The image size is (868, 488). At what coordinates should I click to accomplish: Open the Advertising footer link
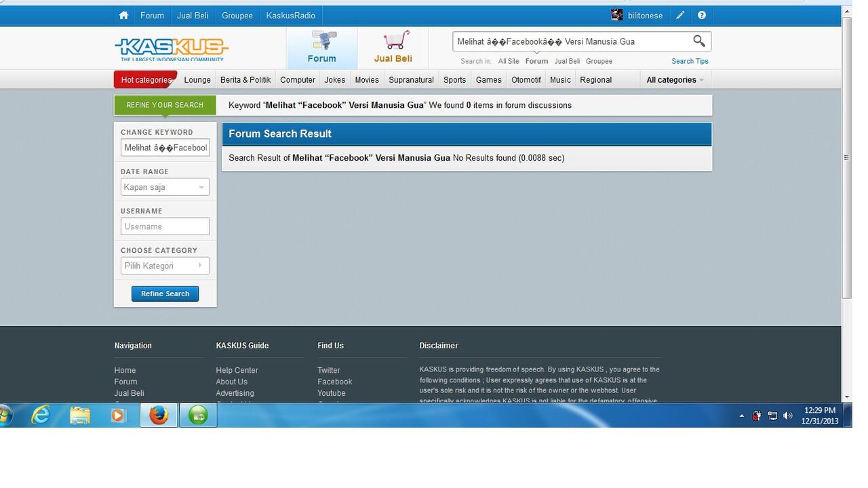(x=235, y=393)
